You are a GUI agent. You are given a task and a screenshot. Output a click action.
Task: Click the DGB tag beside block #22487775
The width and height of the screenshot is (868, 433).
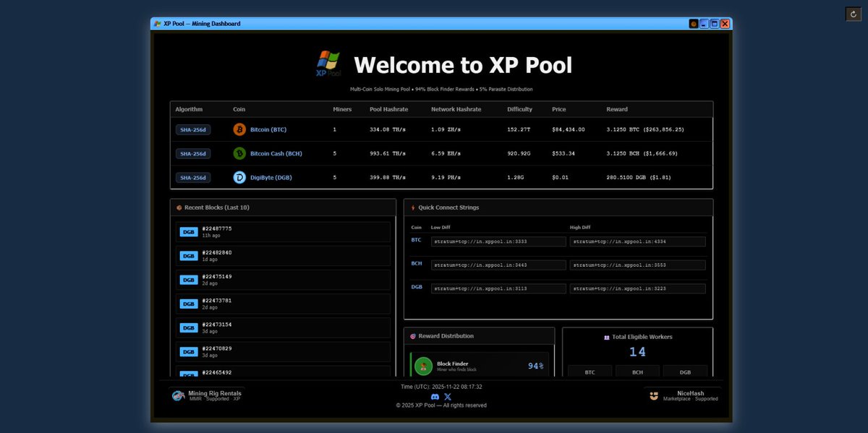[x=189, y=232]
